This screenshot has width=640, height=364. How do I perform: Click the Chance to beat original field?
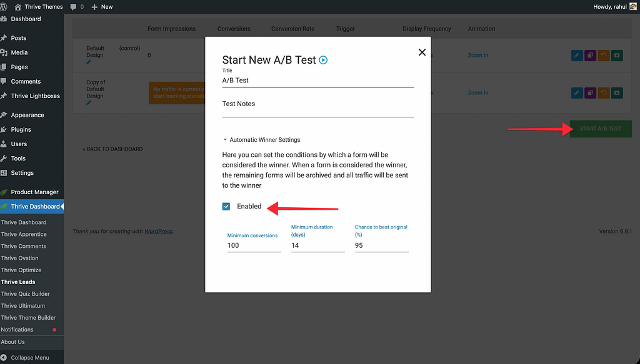pos(381,245)
